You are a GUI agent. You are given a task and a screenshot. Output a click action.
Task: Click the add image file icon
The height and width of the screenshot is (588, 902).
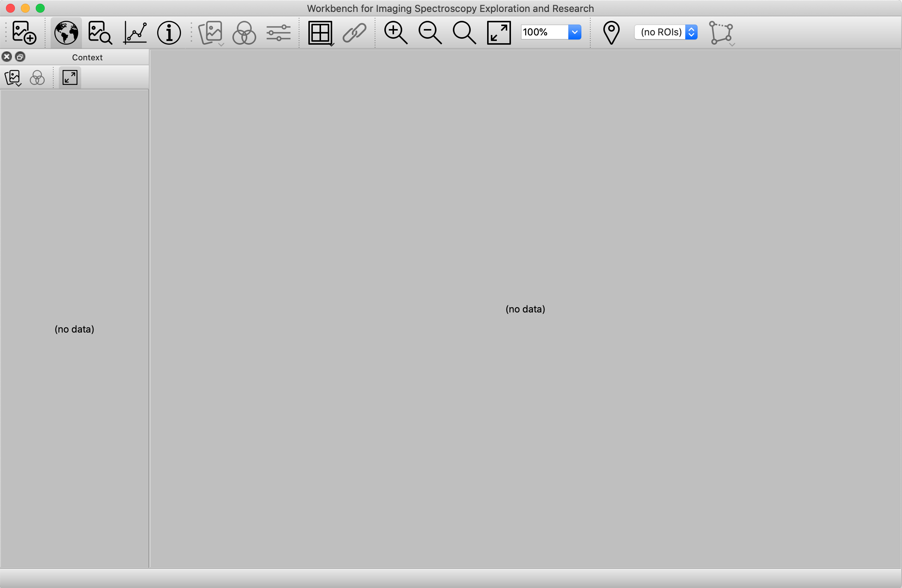(24, 32)
